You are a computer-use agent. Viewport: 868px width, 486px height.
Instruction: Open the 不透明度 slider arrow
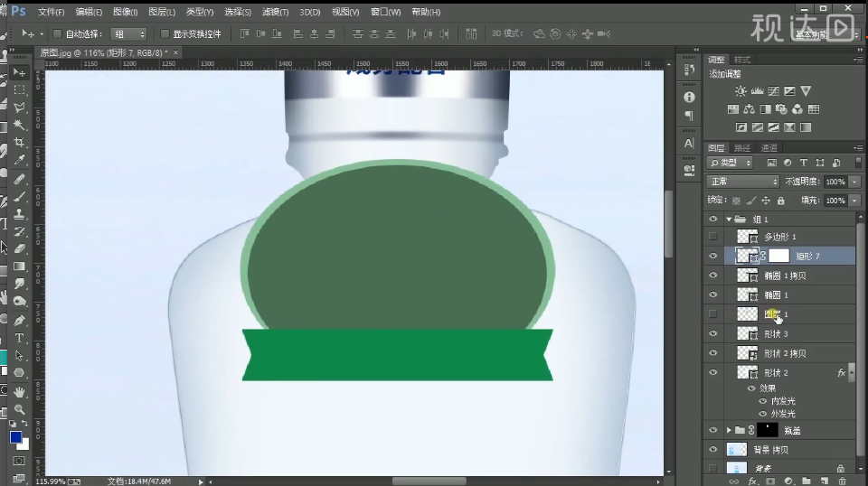tap(855, 182)
